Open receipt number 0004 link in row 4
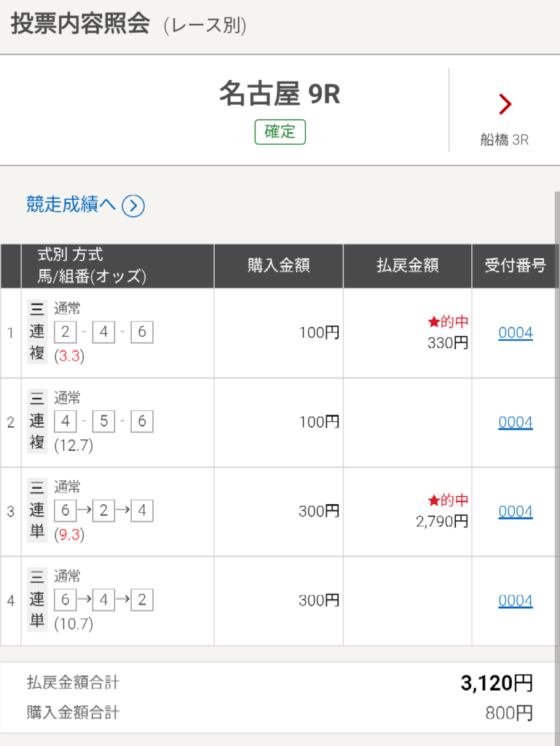 point(516,601)
